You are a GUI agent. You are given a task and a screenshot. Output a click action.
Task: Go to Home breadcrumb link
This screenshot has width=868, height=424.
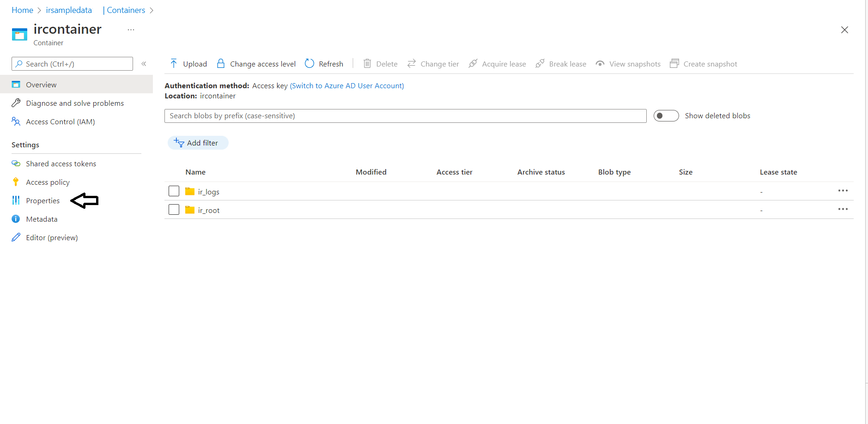point(22,10)
